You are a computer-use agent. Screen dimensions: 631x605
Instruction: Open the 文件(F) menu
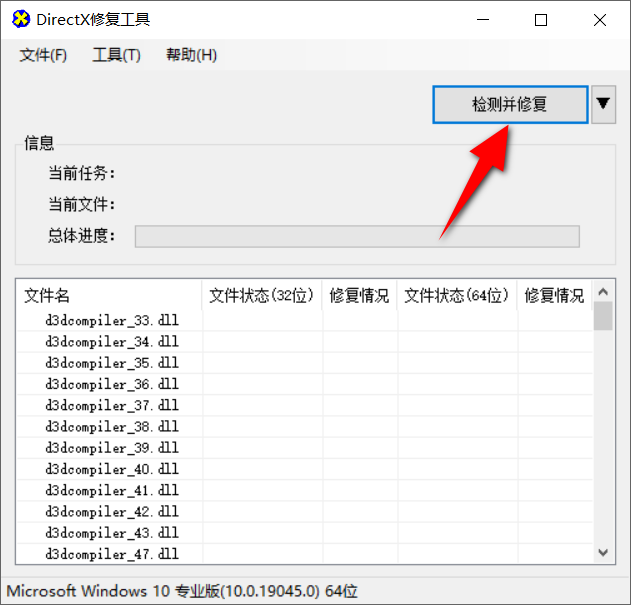pyautogui.click(x=43, y=55)
